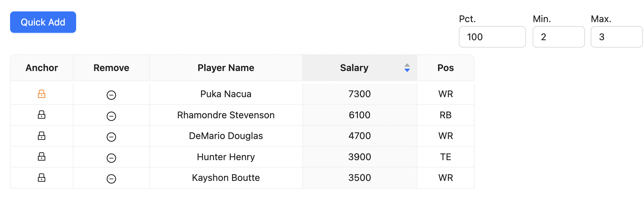Screen dimensions: 644x199
Task: Remove Puka Nacua from the list
Action: click(111, 95)
